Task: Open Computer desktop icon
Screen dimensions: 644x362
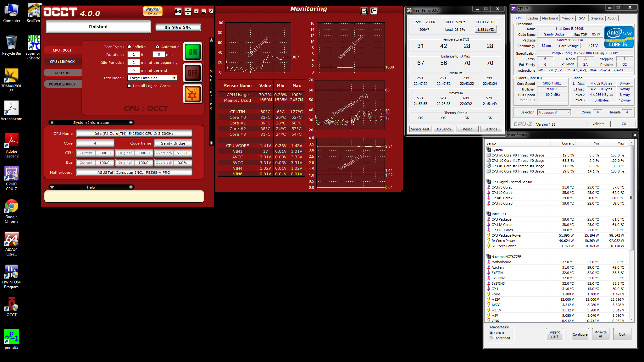Action: [x=12, y=13]
